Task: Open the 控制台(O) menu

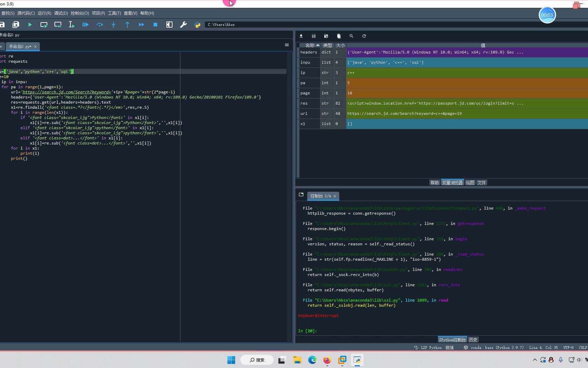Action: coord(80,13)
